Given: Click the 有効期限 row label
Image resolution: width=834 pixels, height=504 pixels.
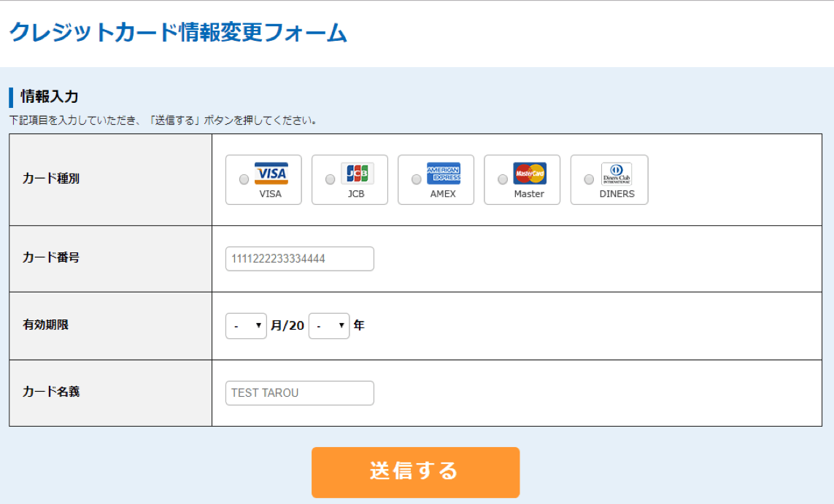Looking at the screenshot, I should (x=45, y=325).
